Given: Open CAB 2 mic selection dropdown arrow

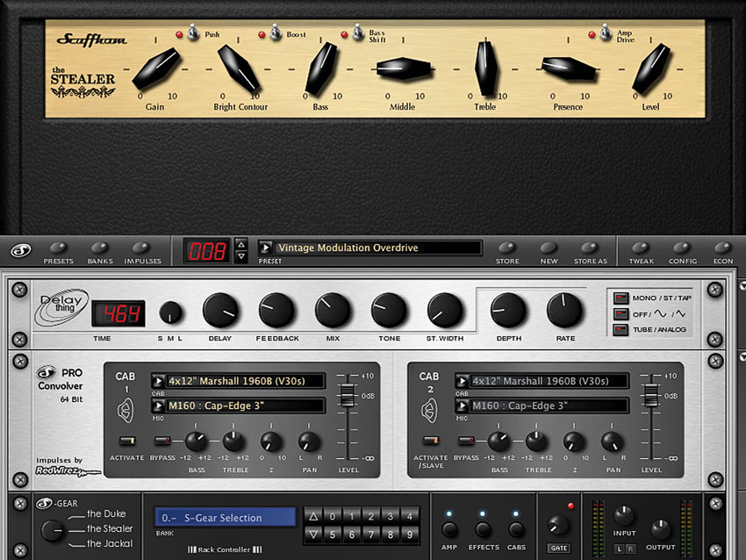Looking at the screenshot, I should click(x=462, y=406).
